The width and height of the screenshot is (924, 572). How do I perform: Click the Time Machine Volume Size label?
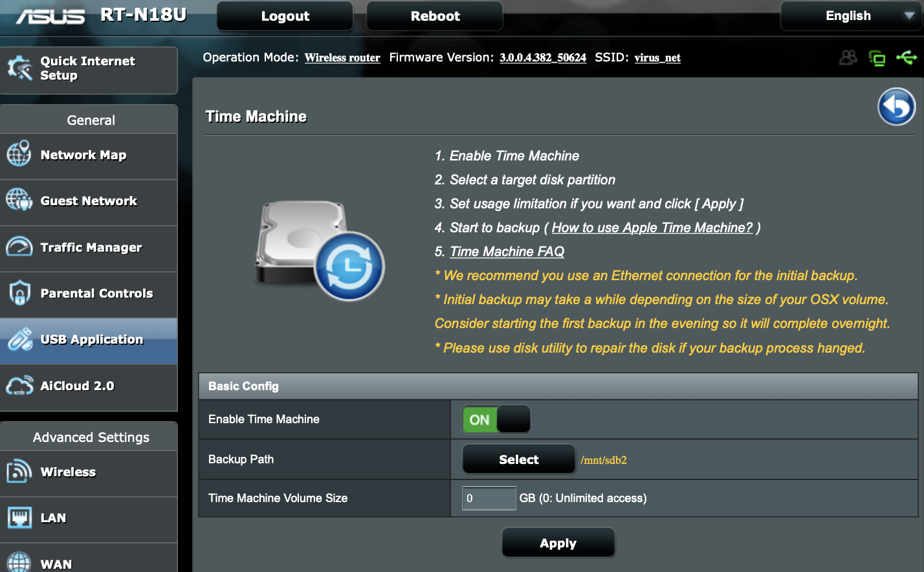[278, 498]
